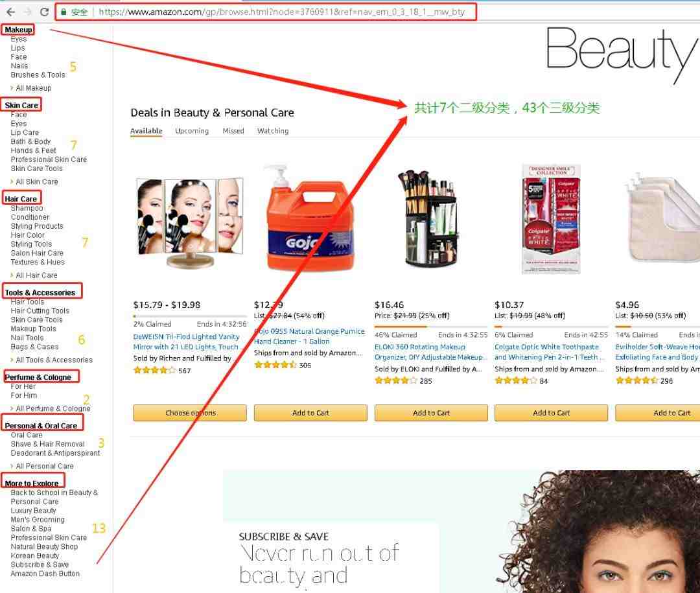Add Gojo hand cleaner to cart

pyautogui.click(x=310, y=413)
